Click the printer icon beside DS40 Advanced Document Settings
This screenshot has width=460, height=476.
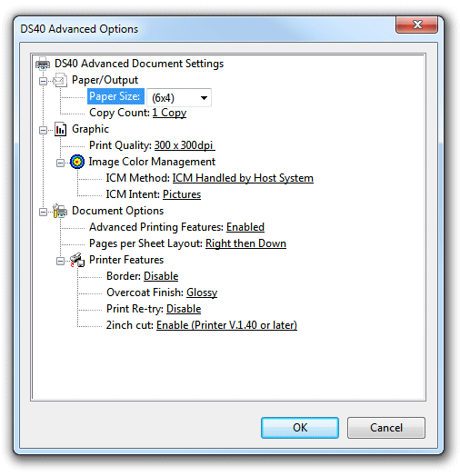[x=43, y=64]
